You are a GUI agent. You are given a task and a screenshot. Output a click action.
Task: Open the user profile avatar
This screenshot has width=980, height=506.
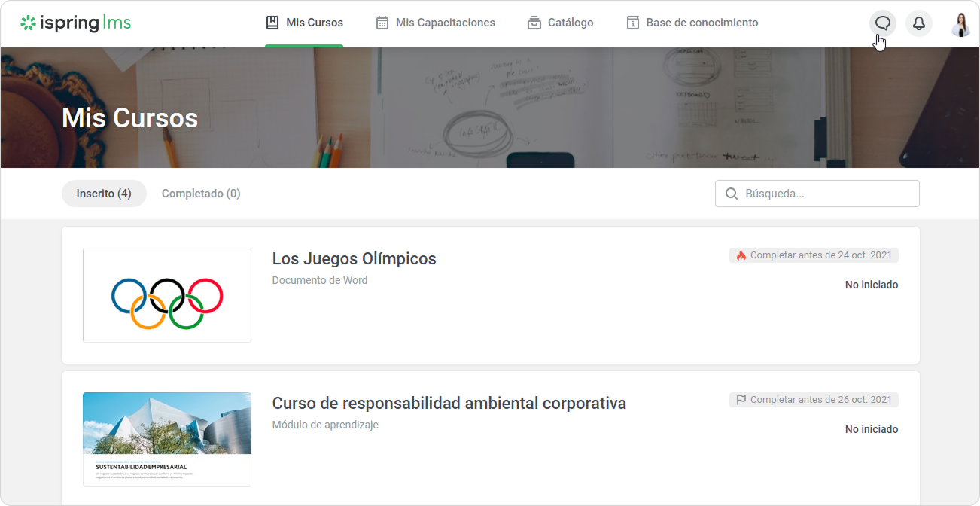960,24
